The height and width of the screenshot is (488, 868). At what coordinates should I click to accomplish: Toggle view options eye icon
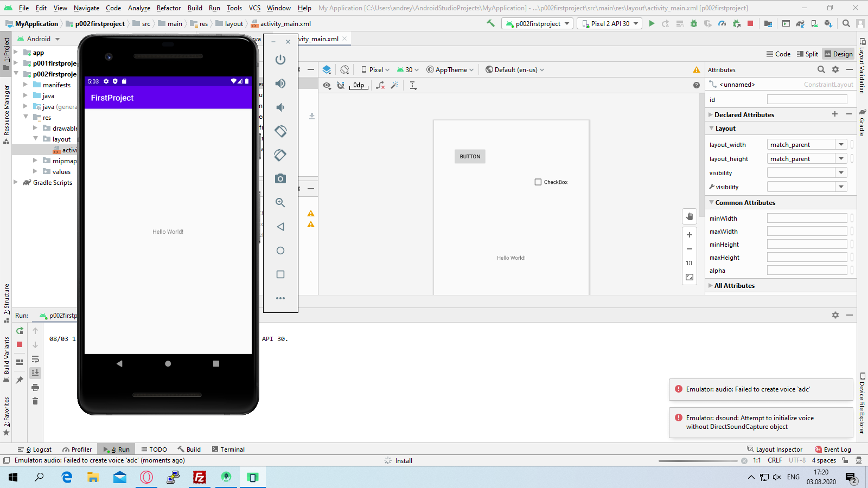point(327,85)
